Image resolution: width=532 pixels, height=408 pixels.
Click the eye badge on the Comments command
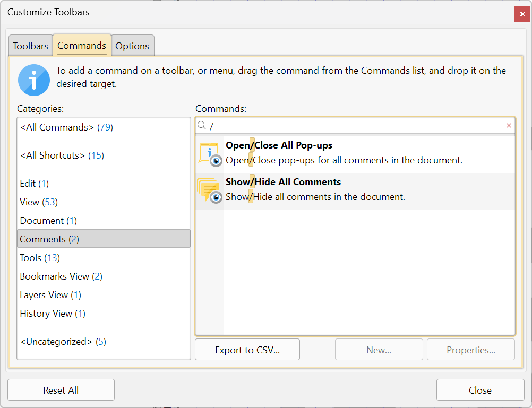[x=216, y=196]
